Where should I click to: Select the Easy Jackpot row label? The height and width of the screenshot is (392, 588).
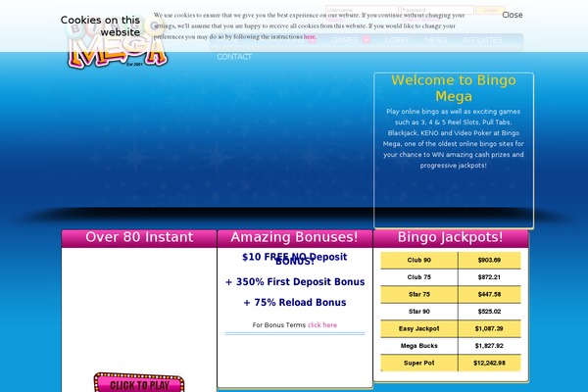tap(418, 328)
